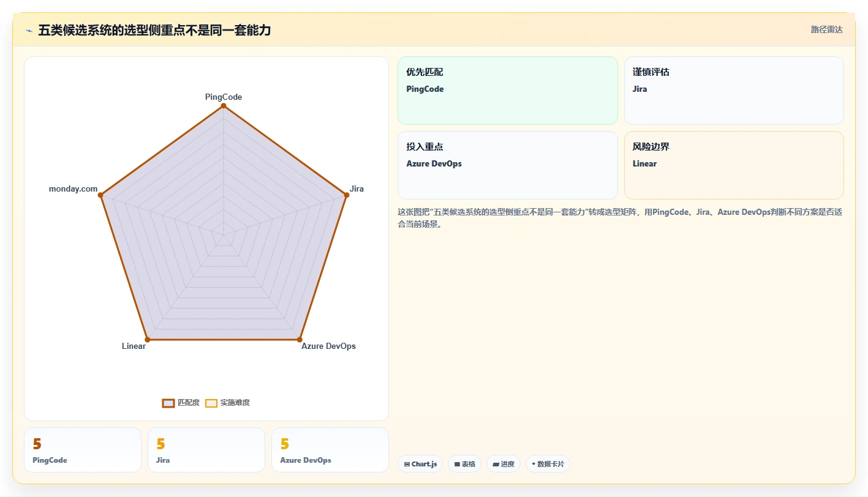Select the monday.com radar data point
Screen dimensions: 868x497
click(x=101, y=195)
